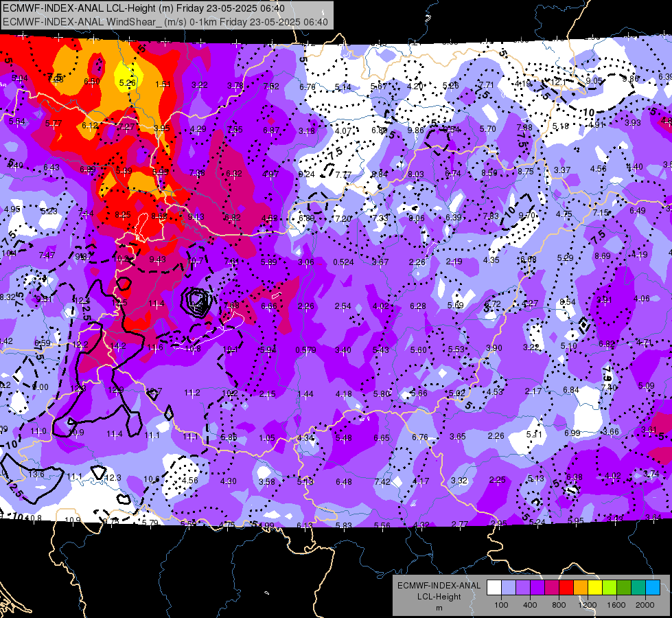Screen dimensions: 672x618
Task: Click the legend label "2000"
Action: pyautogui.click(x=645, y=605)
